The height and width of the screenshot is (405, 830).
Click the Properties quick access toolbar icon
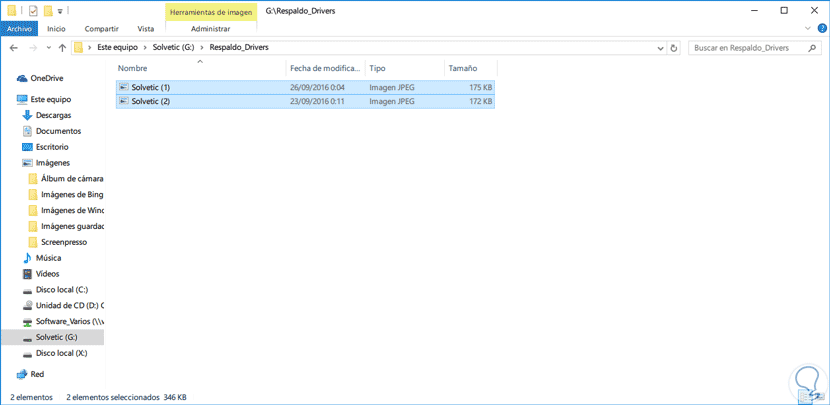33,10
